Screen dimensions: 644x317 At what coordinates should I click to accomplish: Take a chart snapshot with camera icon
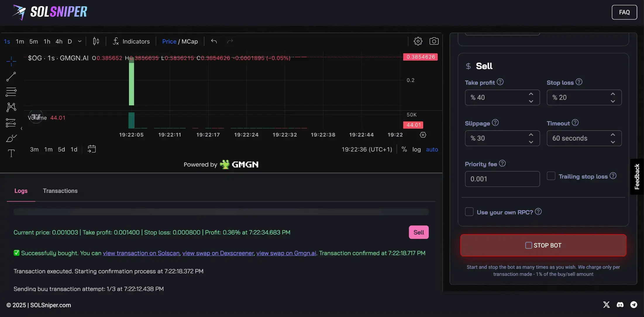click(434, 41)
